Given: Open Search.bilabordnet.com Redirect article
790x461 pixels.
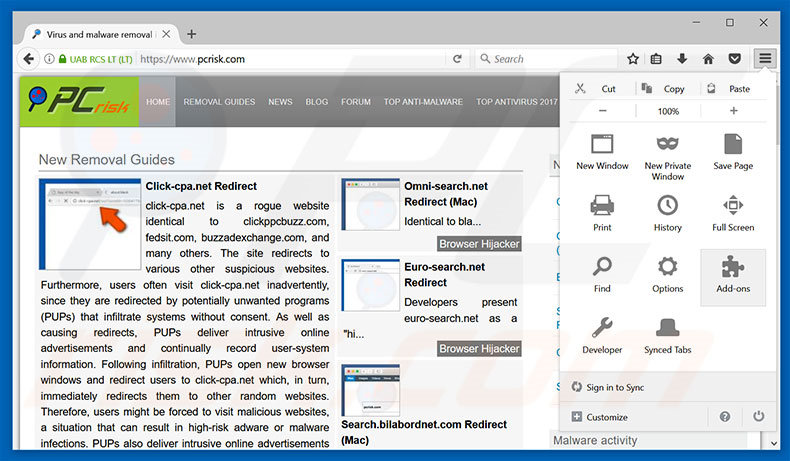Looking at the screenshot, I should tap(424, 432).
